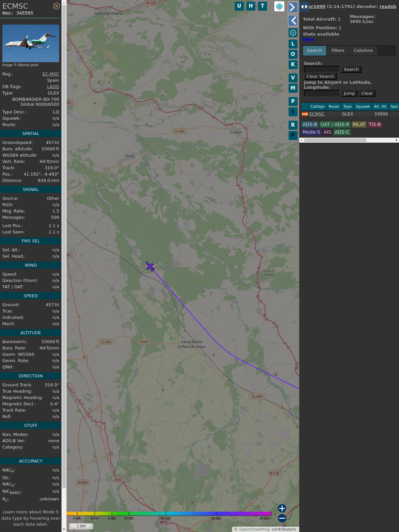Screen dimensions: 399x532
Task: Toggle the U map button
Action: 239,6
